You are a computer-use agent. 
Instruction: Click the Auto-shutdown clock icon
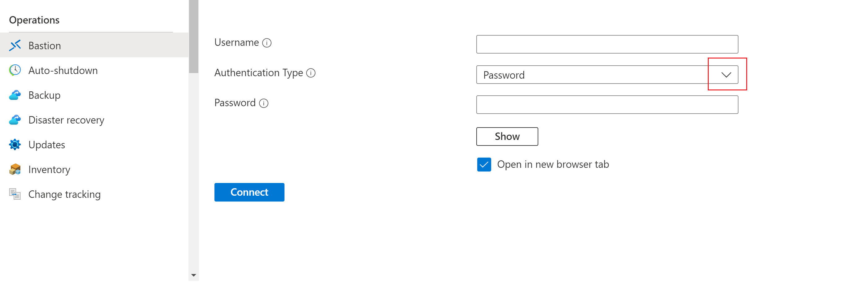pos(15,70)
